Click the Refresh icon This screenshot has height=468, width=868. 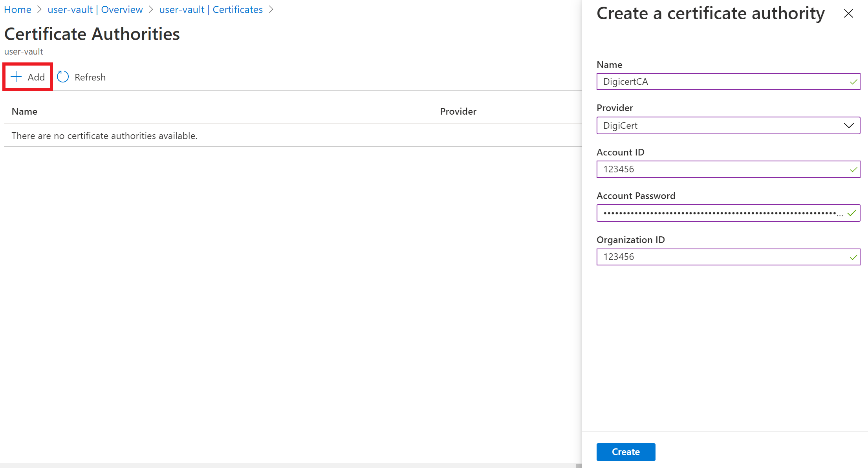click(x=63, y=77)
